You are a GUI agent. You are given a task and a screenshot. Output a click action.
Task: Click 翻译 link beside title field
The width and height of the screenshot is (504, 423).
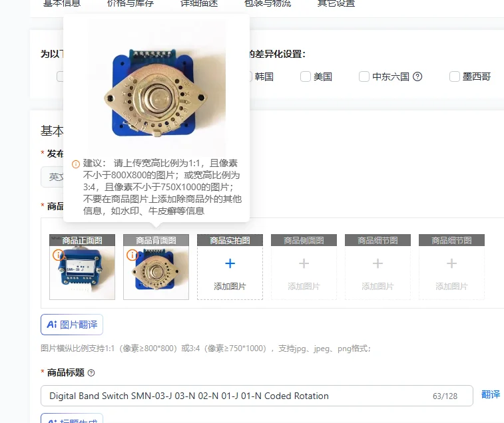coord(491,394)
